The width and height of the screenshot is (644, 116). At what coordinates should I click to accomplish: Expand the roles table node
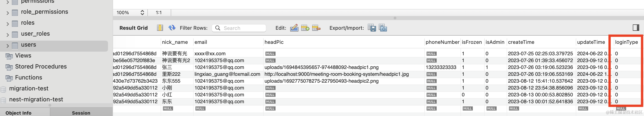pos(8,24)
